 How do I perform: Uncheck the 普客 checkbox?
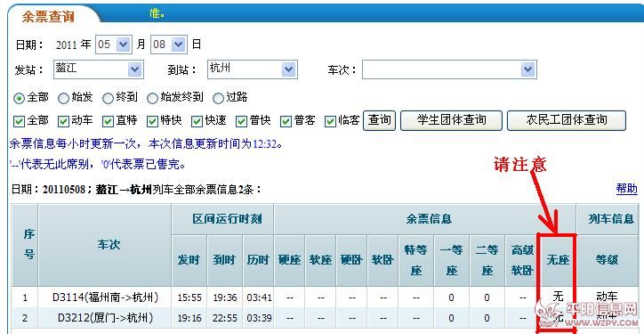286,121
